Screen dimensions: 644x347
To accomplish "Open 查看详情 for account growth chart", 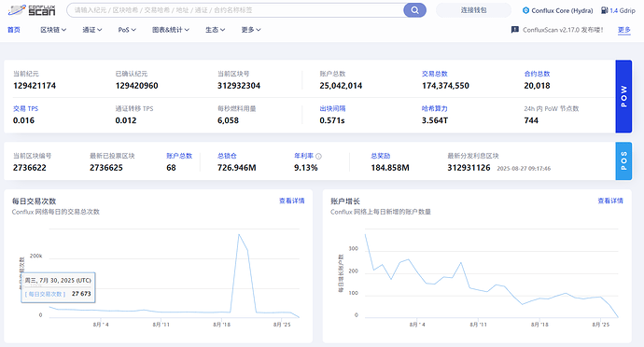I will click(610, 201).
